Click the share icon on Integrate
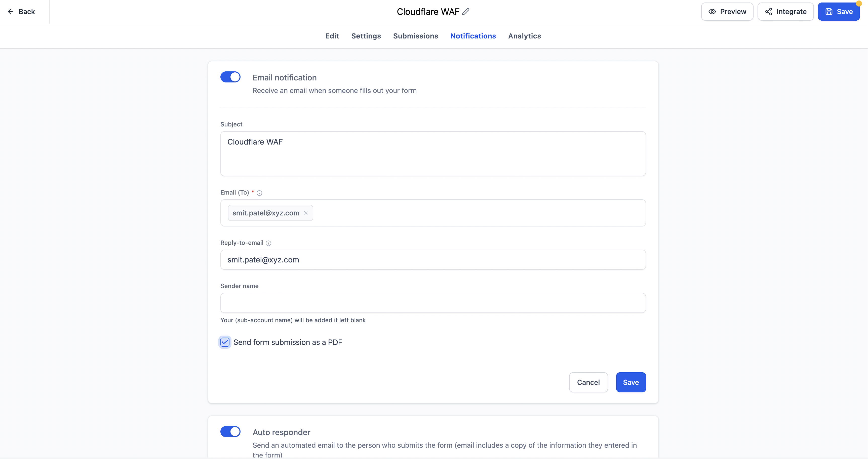The height and width of the screenshot is (459, 868). 768,12
